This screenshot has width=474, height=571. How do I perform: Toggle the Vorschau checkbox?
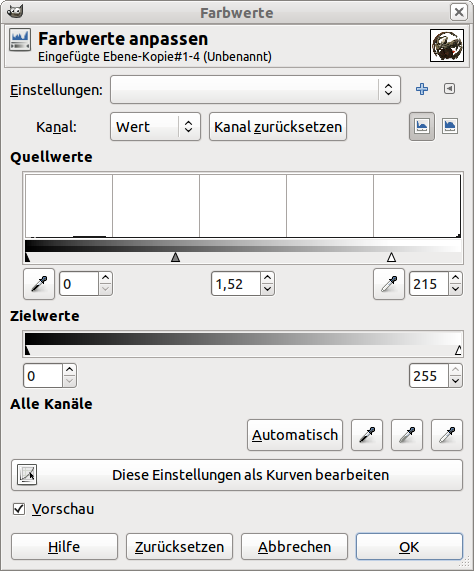coord(19,509)
